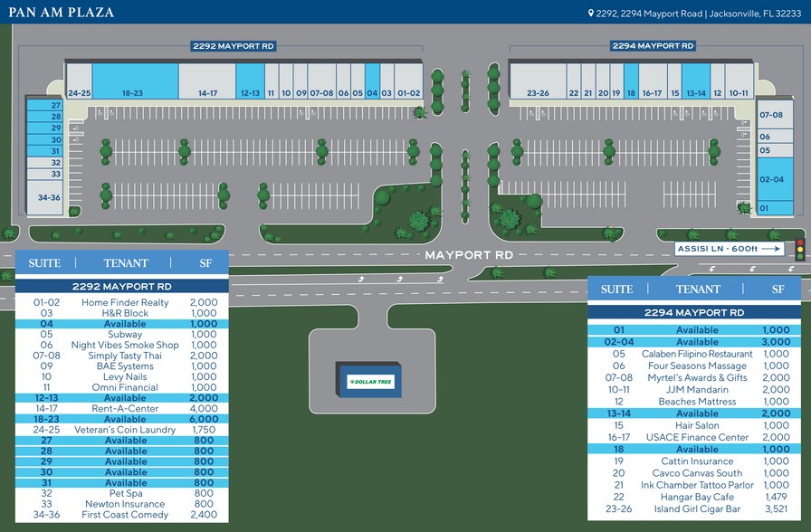This screenshot has width=811, height=532.
Task: Click the First Coast Comedy tenant row
Action: [x=122, y=514]
